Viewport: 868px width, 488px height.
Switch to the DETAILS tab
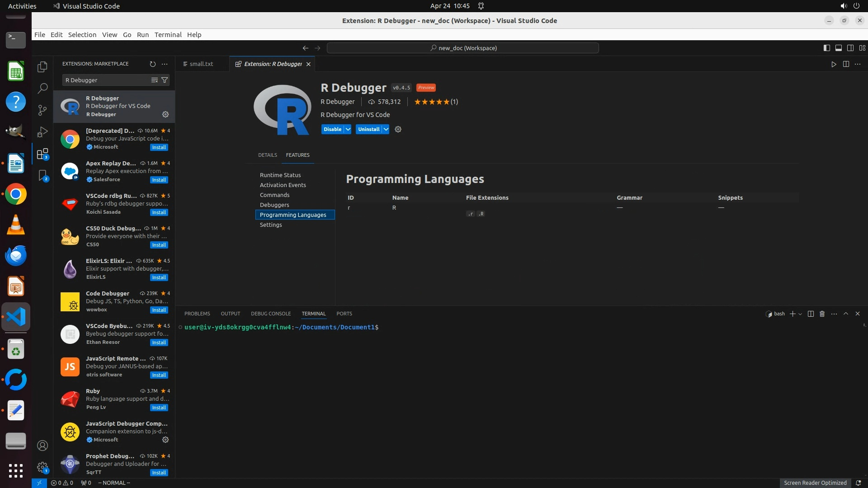pos(267,155)
